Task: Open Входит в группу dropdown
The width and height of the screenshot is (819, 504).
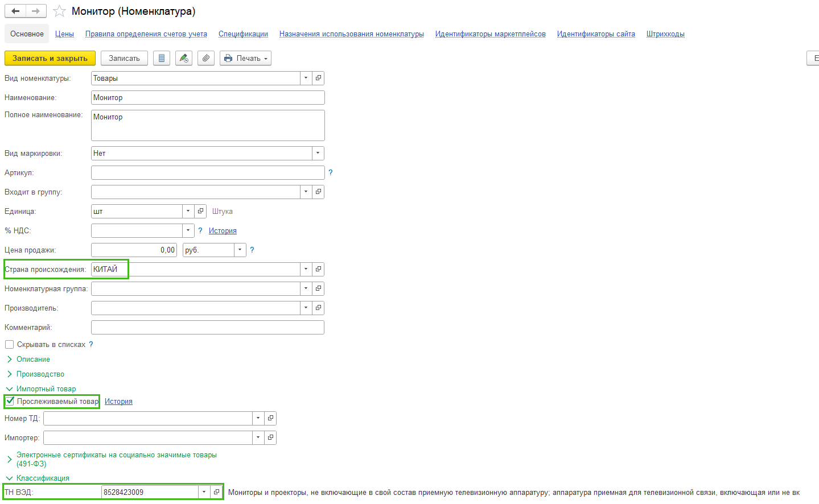Action: [306, 192]
